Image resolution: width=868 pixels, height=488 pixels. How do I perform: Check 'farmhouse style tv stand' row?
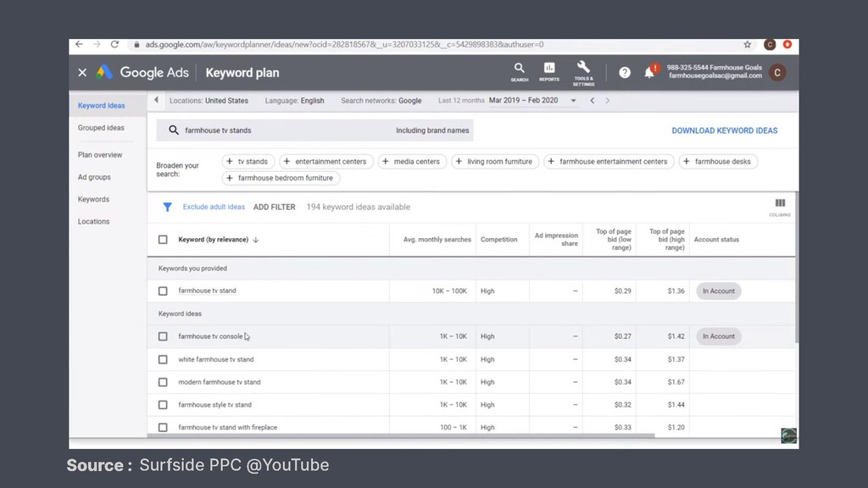point(163,405)
